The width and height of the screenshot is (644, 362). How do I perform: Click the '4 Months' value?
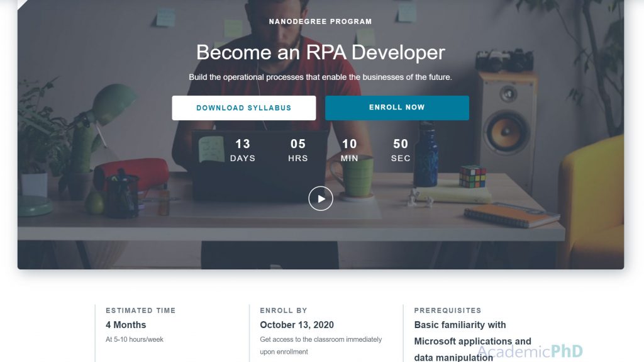[126, 325]
